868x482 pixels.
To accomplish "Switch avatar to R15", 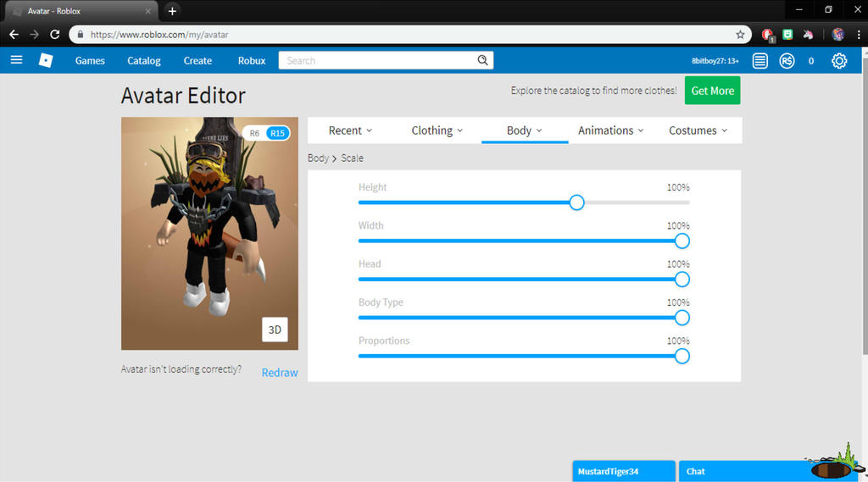I will click(277, 133).
